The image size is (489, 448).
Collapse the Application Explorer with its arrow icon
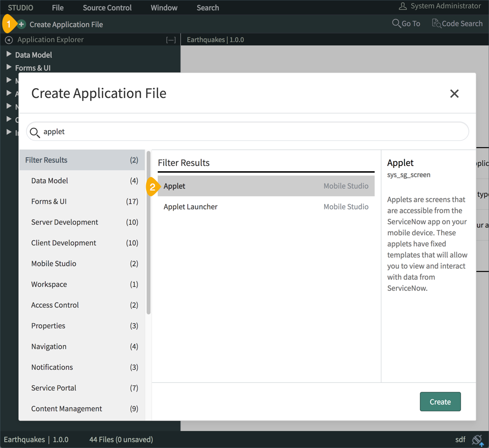(x=8, y=40)
